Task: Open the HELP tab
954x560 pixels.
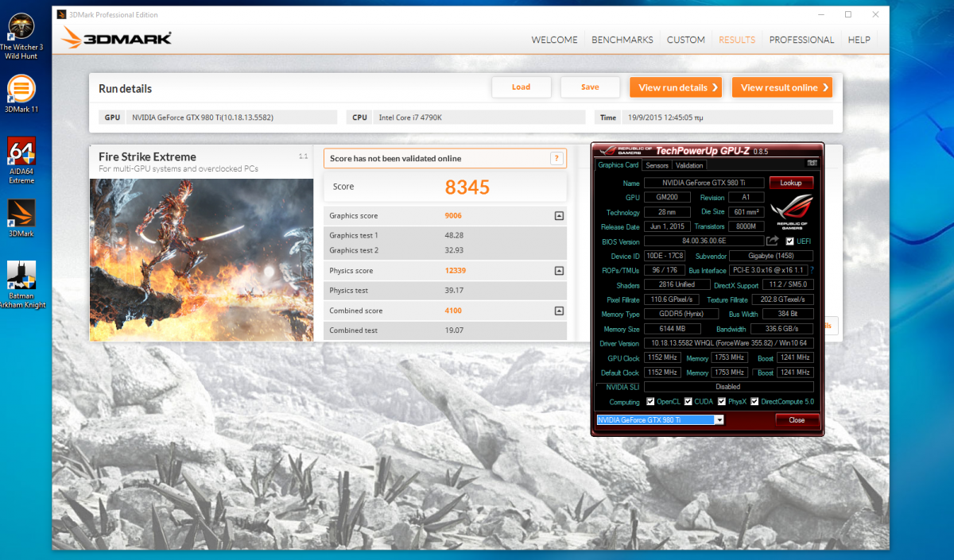Action: 859,40
